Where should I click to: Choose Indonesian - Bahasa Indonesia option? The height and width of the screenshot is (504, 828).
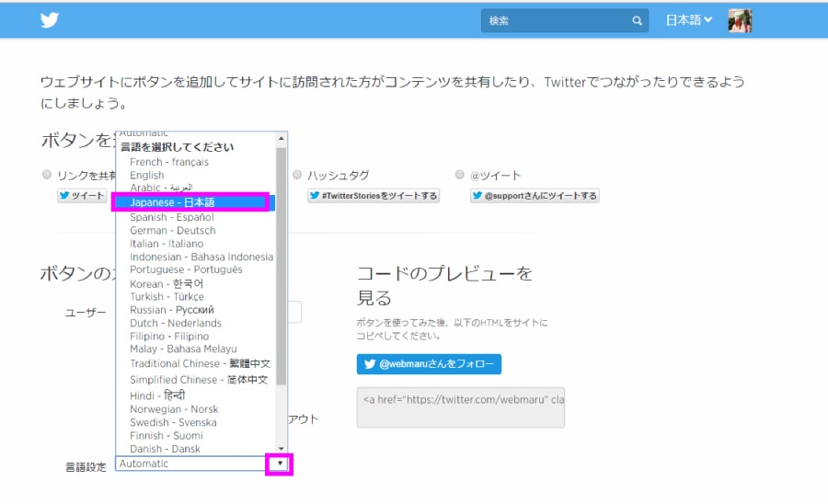(195, 257)
